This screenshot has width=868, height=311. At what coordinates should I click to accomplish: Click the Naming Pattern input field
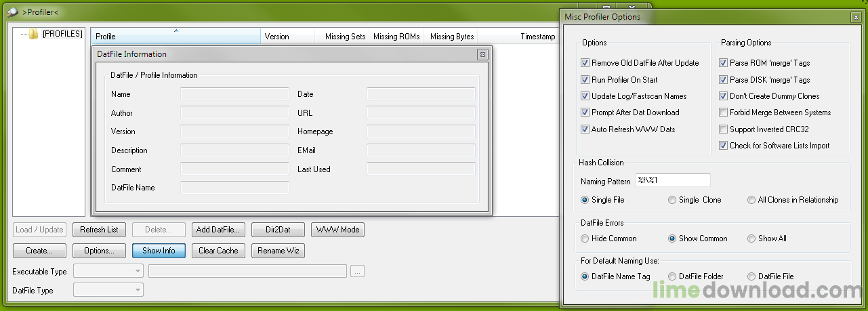click(x=672, y=180)
